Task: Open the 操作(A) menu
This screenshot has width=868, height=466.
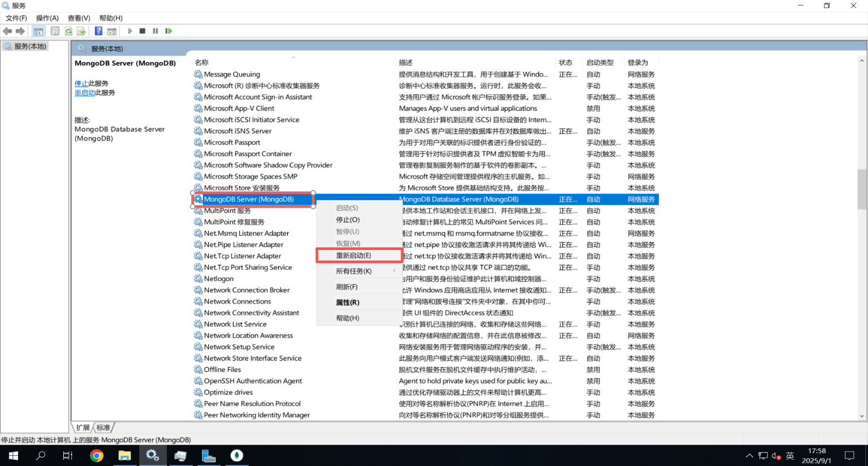Action: coord(47,18)
